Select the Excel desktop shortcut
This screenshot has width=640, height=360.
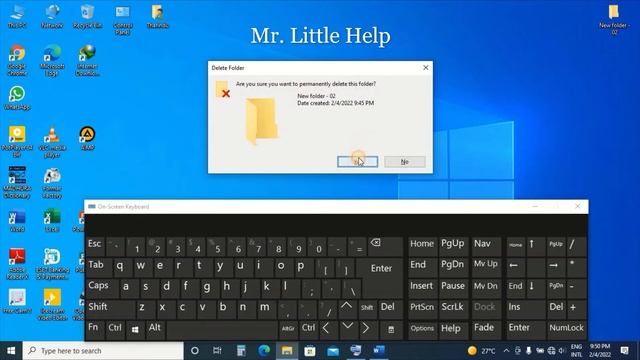tap(52, 220)
